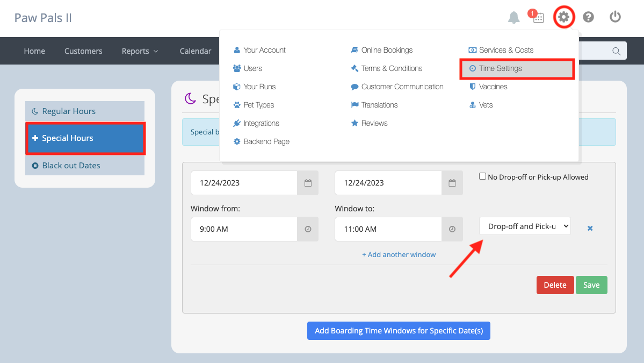Select Your Runs menu entry
The height and width of the screenshot is (363, 644).
(255, 87)
